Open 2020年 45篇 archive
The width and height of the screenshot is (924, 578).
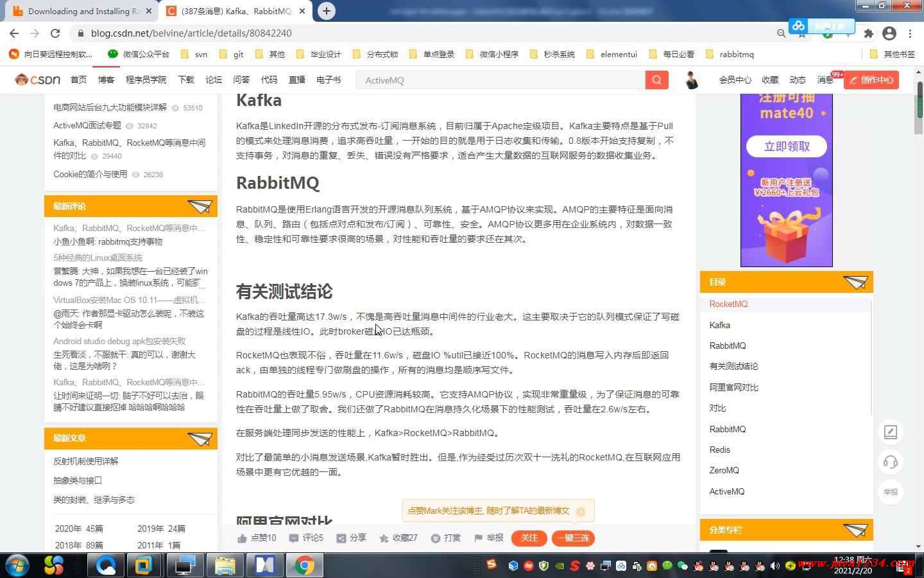pyautogui.click(x=79, y=529)
